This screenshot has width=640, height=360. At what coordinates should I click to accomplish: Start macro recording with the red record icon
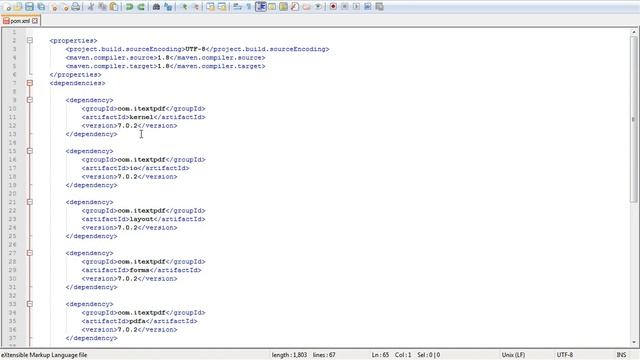tap(333, 7)
